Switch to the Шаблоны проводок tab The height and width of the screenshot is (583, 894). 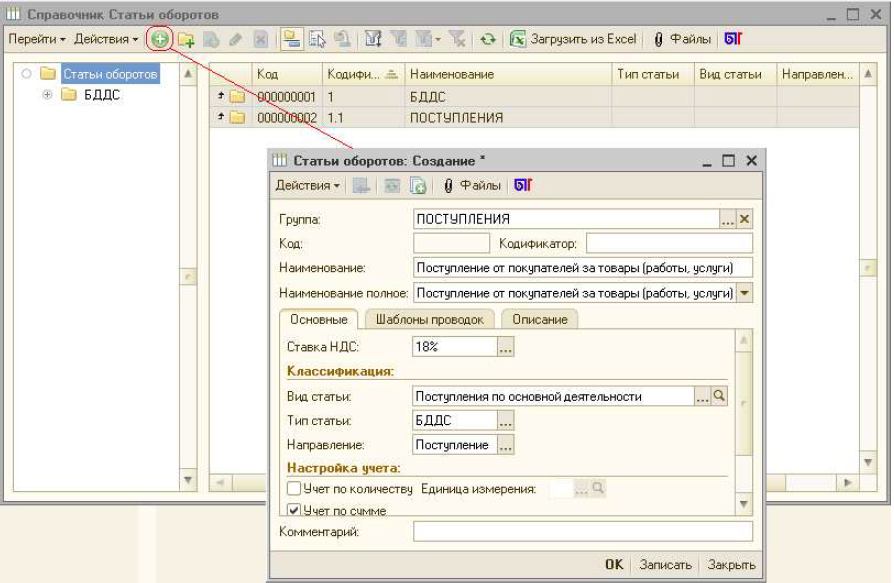coord(430,319)
